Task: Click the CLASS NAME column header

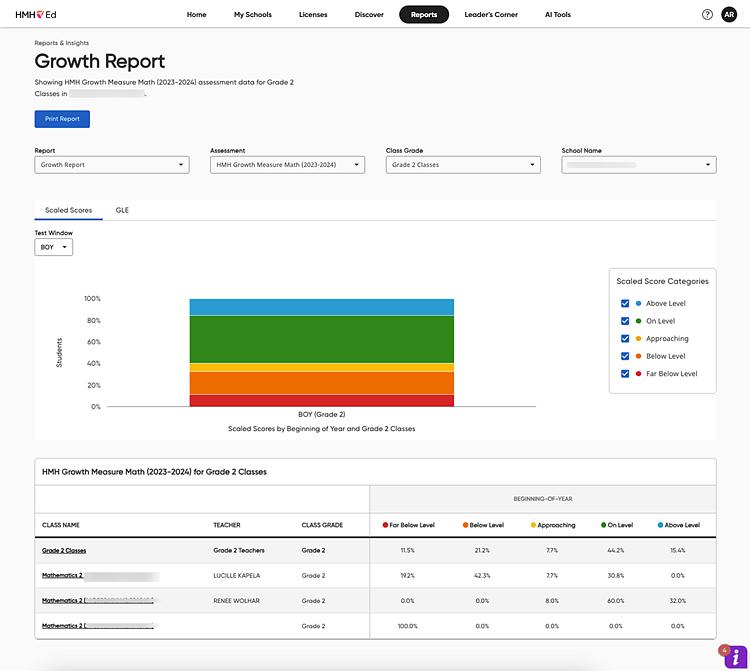Action: tap(61, 525)
